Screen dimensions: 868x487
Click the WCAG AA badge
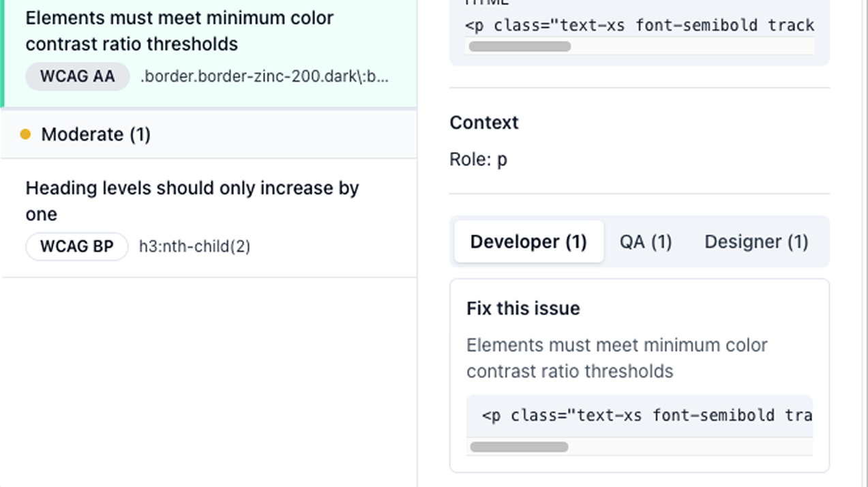(77, 76)
